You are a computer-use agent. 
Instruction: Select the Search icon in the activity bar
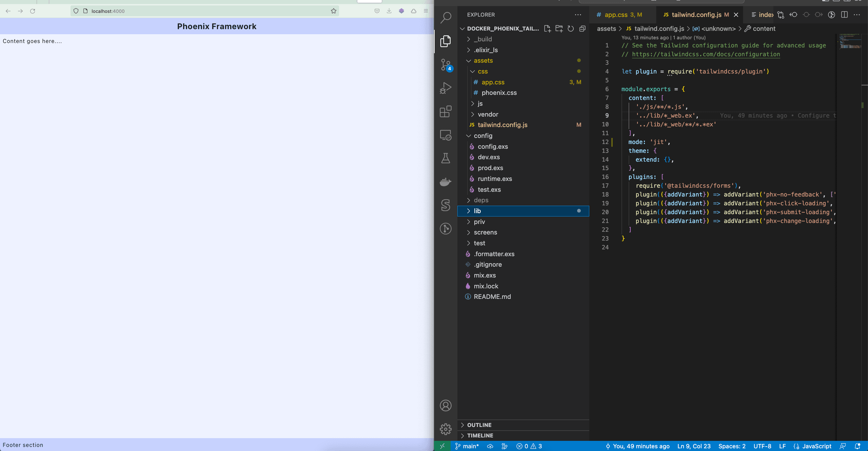[445, 17]
